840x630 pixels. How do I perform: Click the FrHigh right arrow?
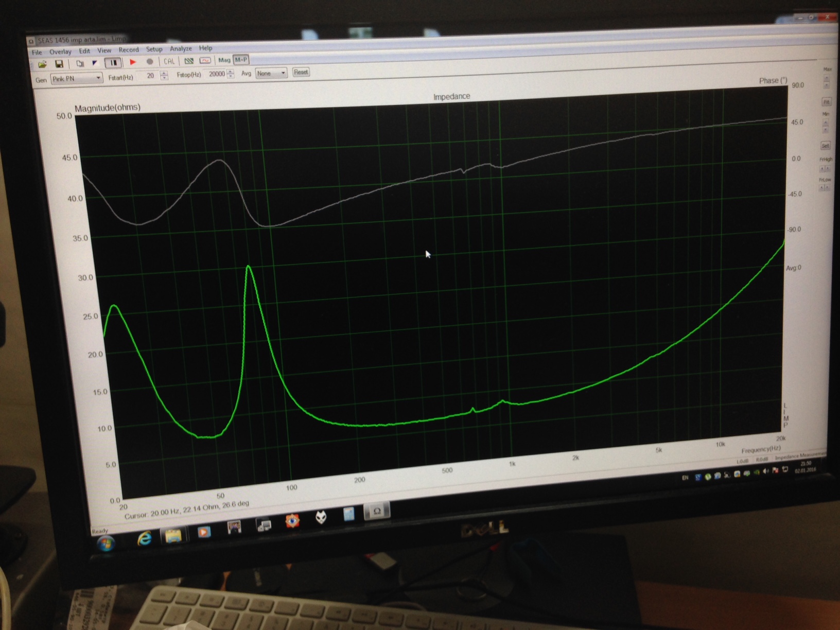point(828,169)
